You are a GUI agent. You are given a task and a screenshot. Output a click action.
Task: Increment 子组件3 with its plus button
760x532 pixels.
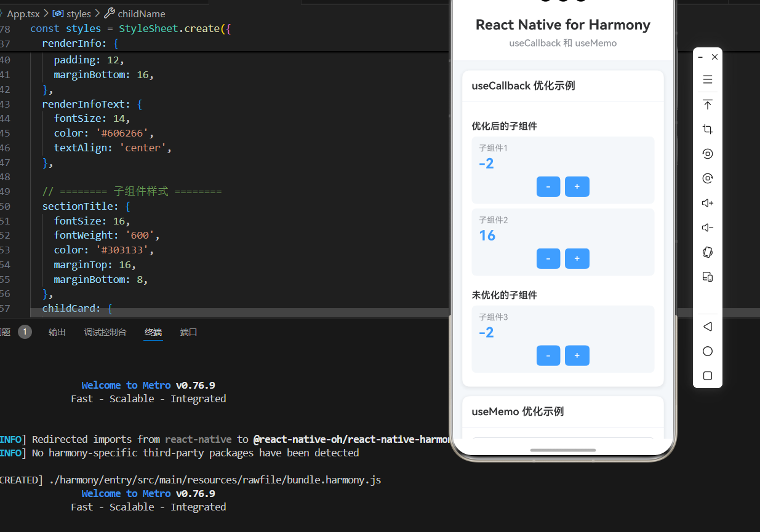pyautogui.click(x=577, y=355)
